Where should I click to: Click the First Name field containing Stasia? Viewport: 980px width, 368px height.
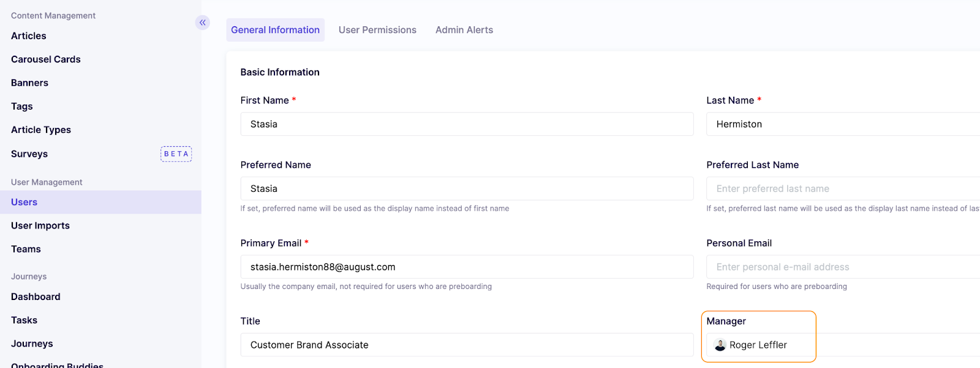(x=467, y=124)
